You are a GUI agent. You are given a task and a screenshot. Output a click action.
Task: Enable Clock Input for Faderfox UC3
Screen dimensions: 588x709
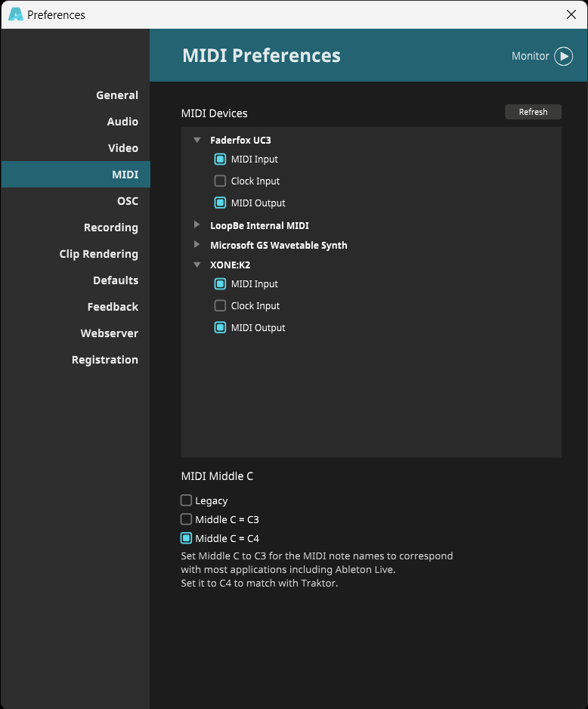(x=220, y=181)
